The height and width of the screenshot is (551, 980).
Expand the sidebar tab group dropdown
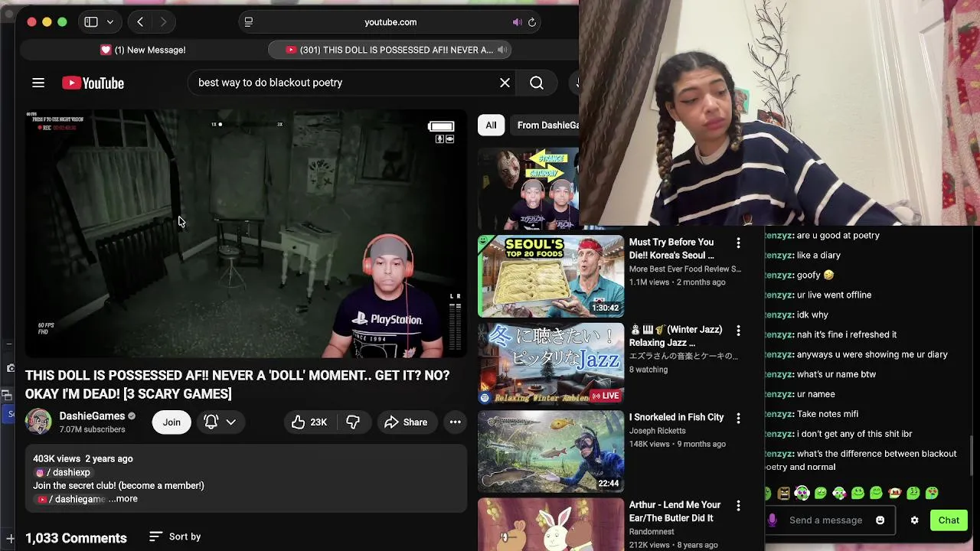[x=110, y=22]
